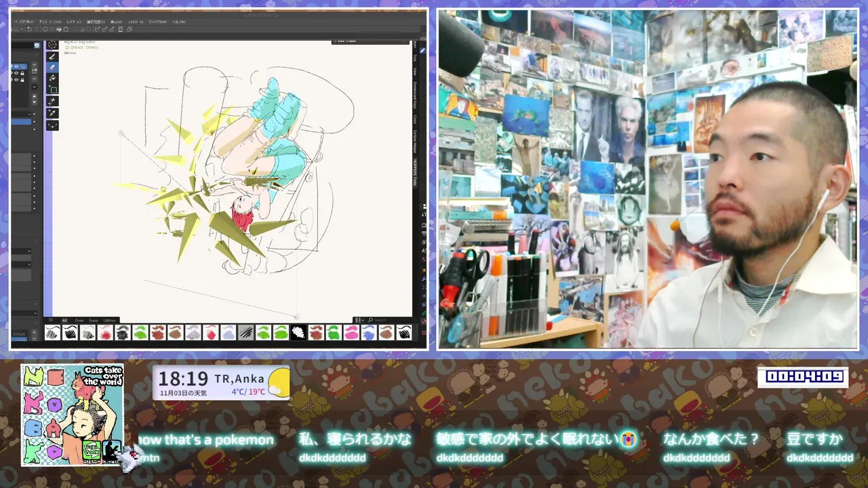The height and width of the screenshot is (488, 868).
Task: Select the box primitive tool
Action: 52,89
